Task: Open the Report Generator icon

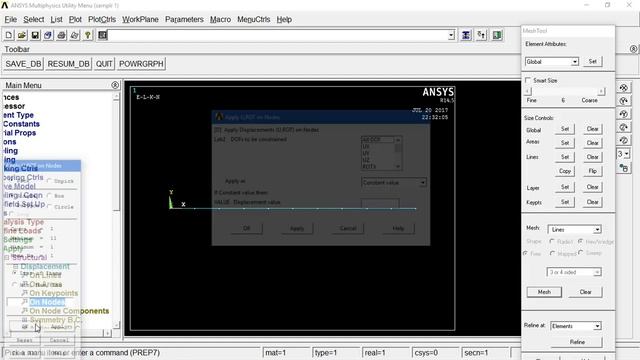Action: 74,36
